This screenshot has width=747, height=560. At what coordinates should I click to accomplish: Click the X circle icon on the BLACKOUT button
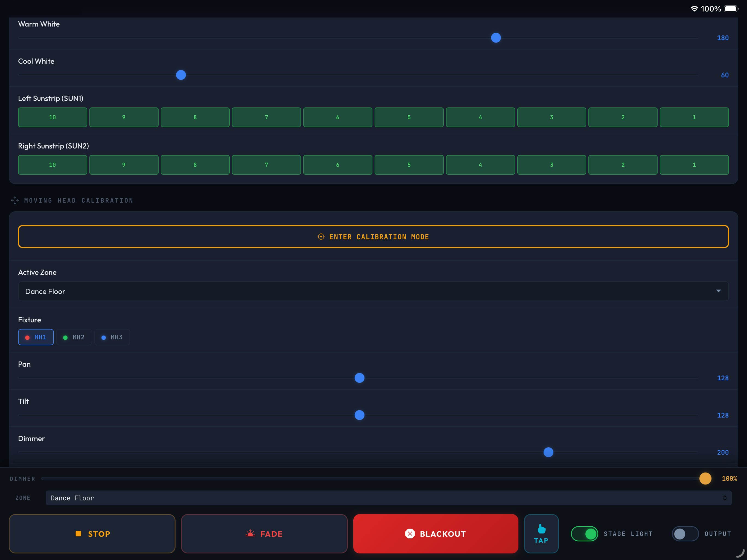(x=410, y=534)
